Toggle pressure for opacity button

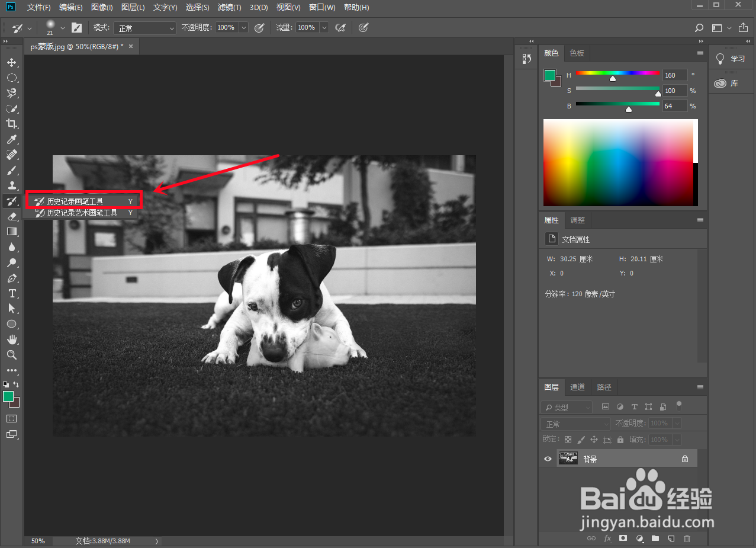259,27
